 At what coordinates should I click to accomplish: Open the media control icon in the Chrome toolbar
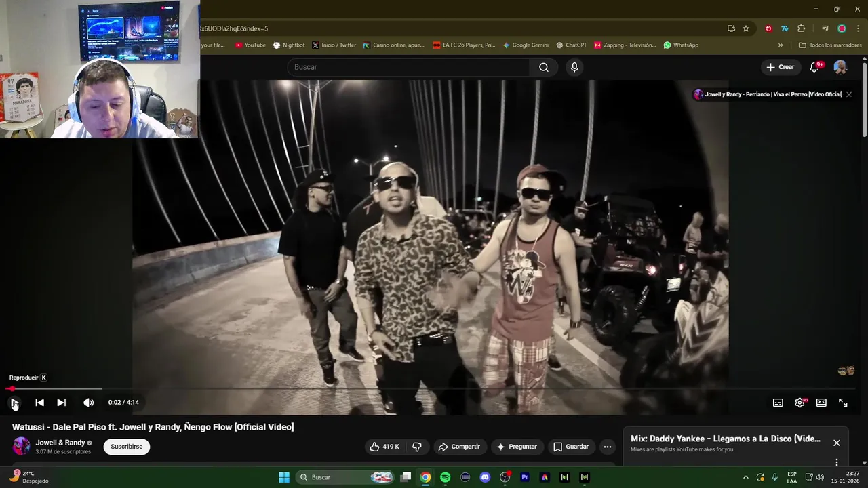pyautogui.click(x=825, y=28)
